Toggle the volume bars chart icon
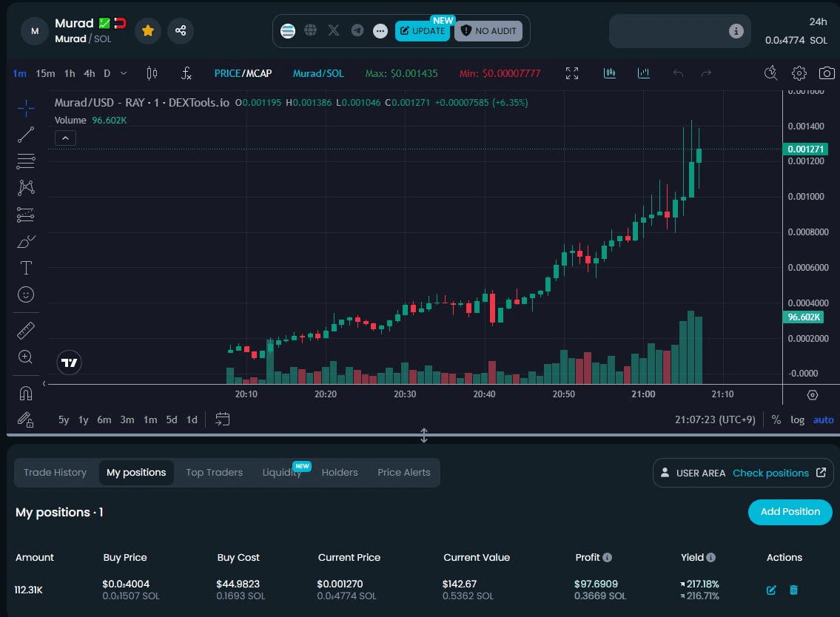The width and height of the screenshot is (840, 617). 643,73
